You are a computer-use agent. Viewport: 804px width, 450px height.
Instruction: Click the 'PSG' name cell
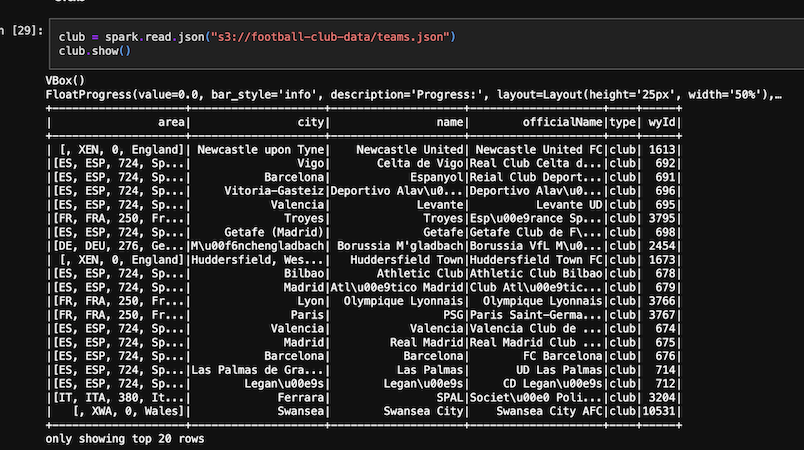click(453, 315)
